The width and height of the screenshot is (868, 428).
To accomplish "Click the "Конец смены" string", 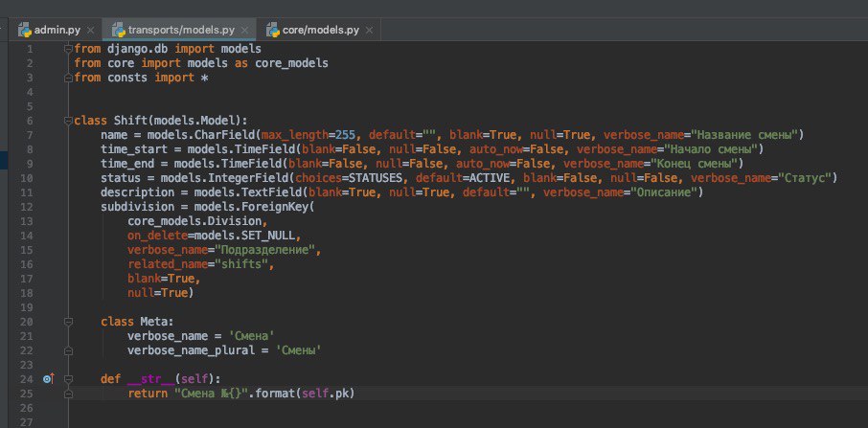I will click(693, 164).
